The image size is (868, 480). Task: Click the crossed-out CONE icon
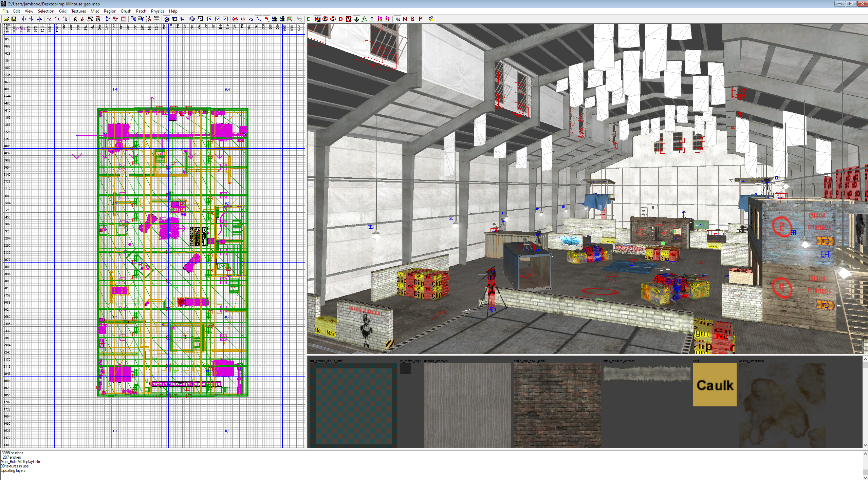[235, 19]
